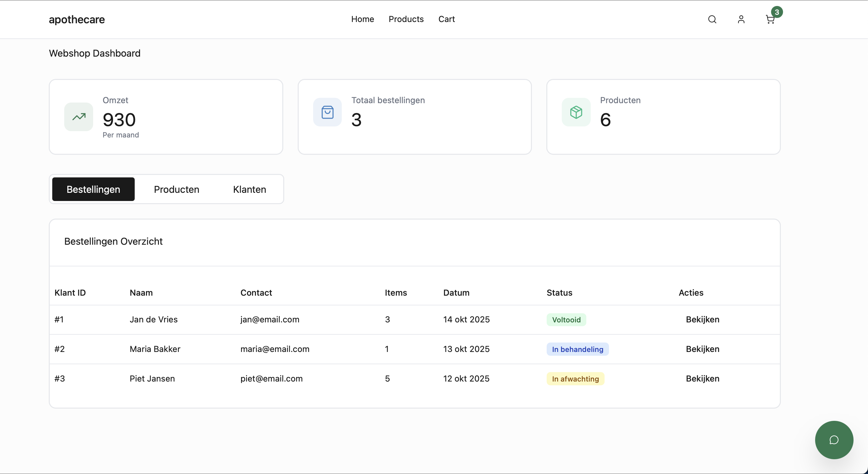Open Products from the navigation bar
This screenshot has height=474, width=868.
(406, 19)
